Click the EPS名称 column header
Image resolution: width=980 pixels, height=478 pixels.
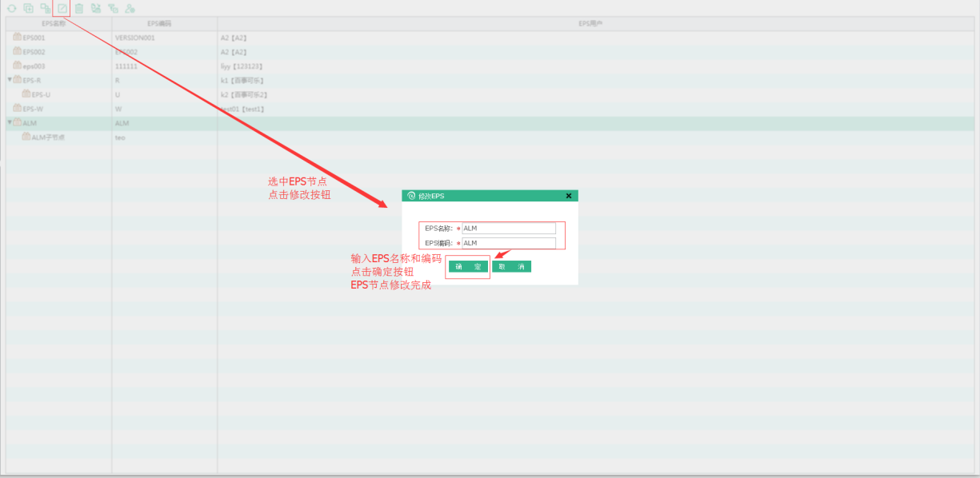coord(54,24)
